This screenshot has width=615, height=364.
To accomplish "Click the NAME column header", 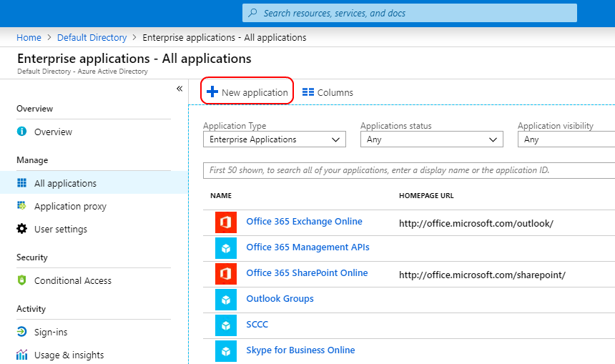I will click(221, 195).
